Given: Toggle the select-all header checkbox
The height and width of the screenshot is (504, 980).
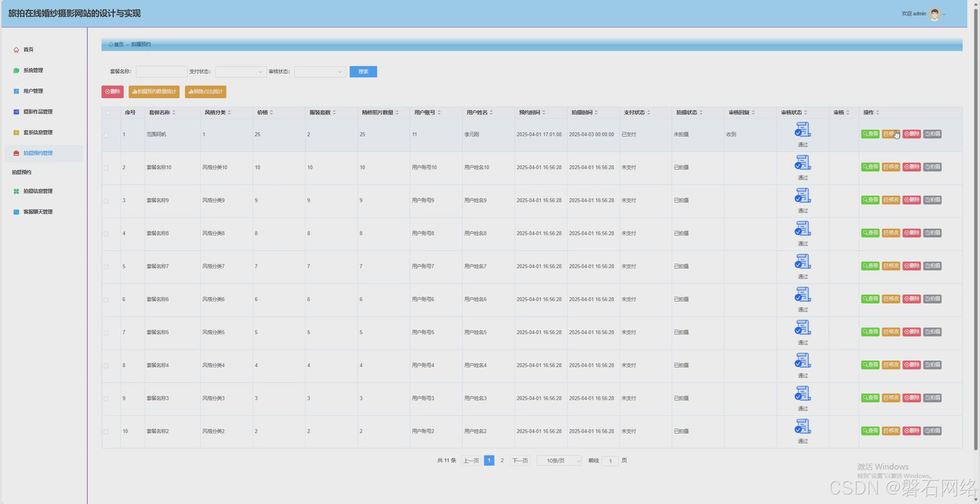Looking at the screenshot, I should coord(108,113).
